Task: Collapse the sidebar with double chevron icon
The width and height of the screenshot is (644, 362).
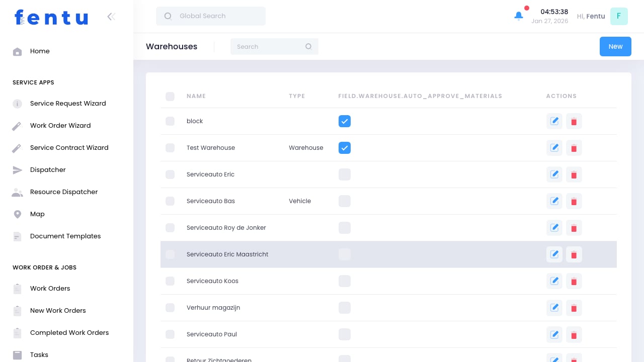Action: [x=111, y=17]
